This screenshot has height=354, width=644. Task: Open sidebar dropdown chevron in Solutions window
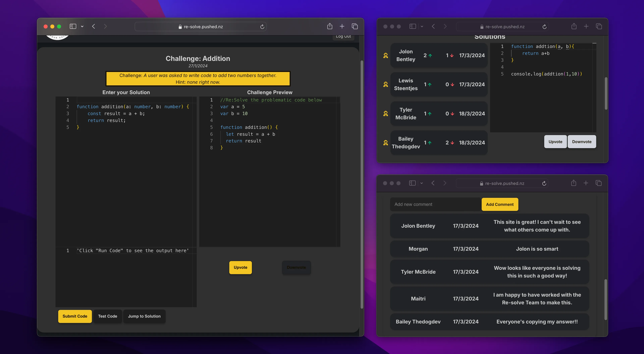coord(422,26)
